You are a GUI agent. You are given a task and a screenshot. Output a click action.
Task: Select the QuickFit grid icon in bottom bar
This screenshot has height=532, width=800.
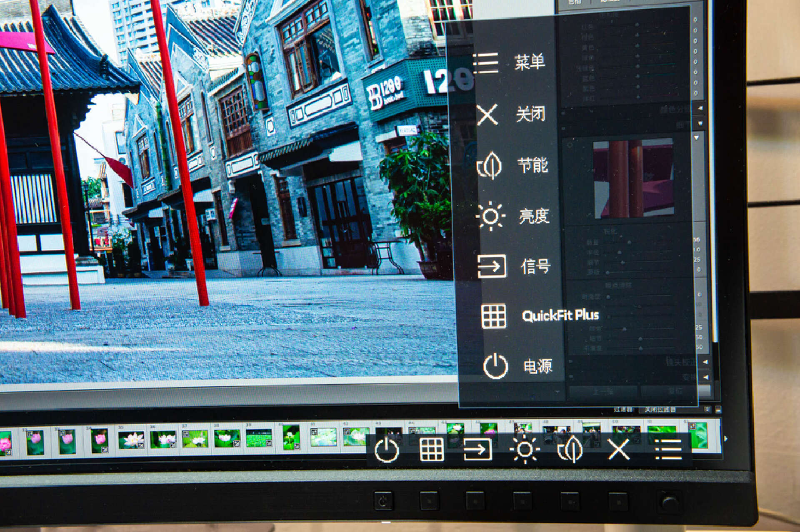(x=432, y=450)
